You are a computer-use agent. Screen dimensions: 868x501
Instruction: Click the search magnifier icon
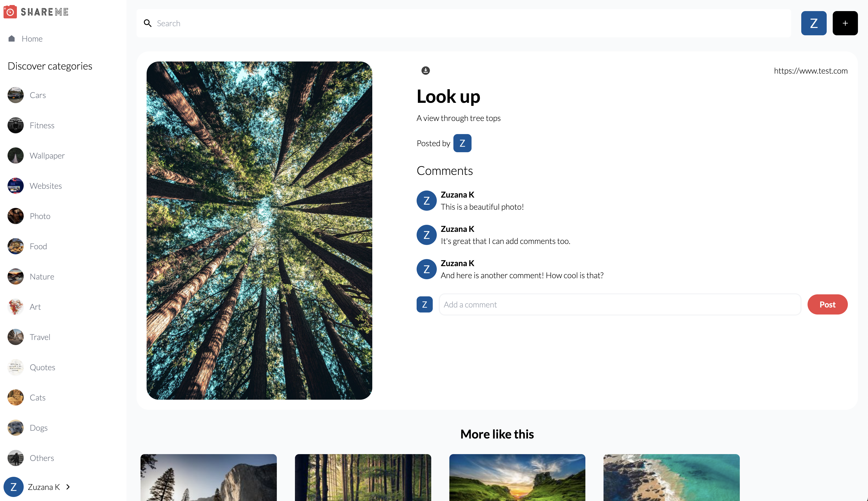coord(148,23)
